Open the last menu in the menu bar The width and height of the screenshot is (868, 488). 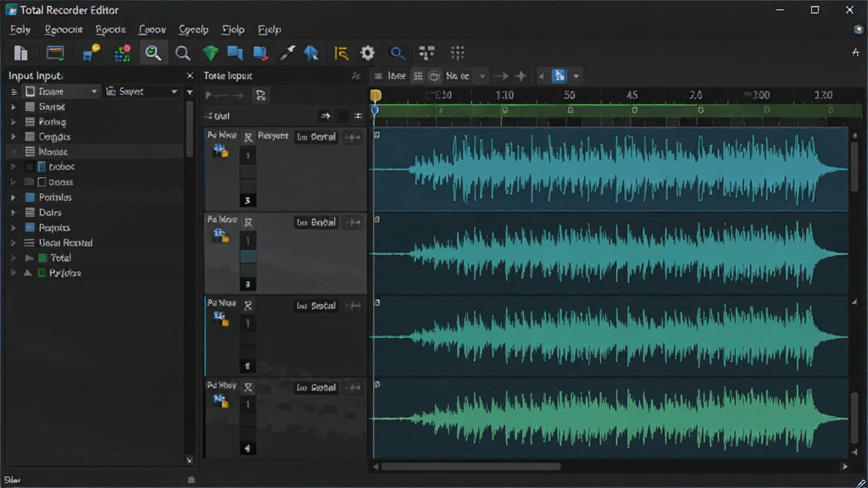[270, 30]
